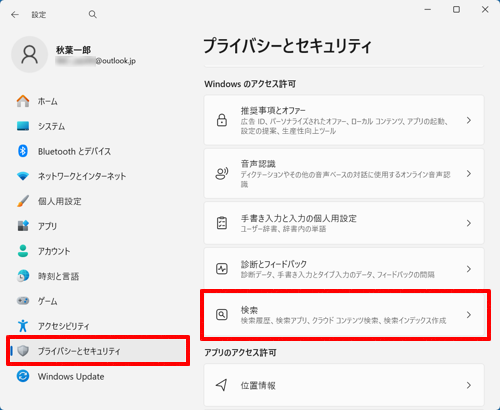Open アカウント settings label
Viewport: 500px width, 410px height.
tap(54, 251)
